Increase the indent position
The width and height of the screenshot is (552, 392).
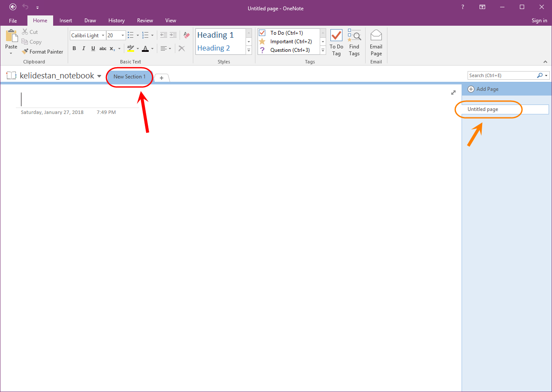coord(173,36)
